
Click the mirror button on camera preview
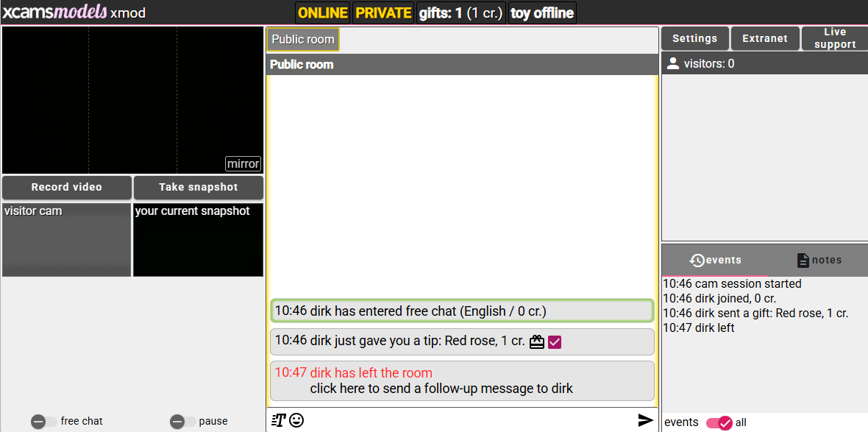(x=243, y=164)
